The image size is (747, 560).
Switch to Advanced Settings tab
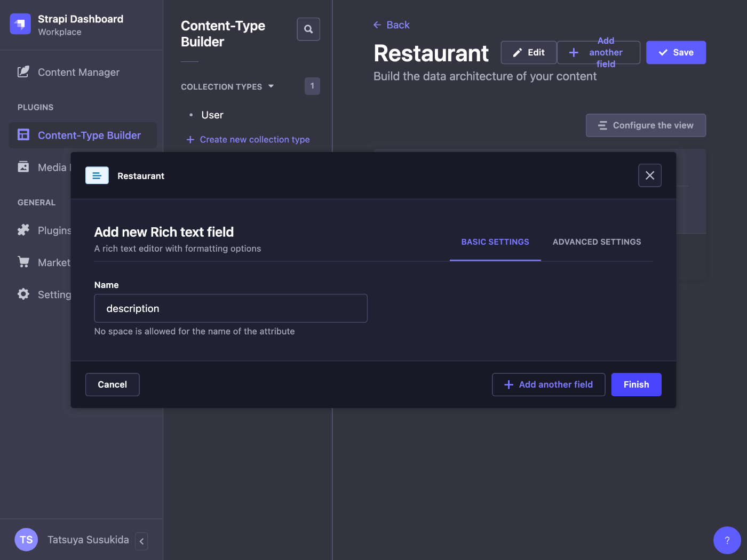pyautogui.click(x=597, y=242)
